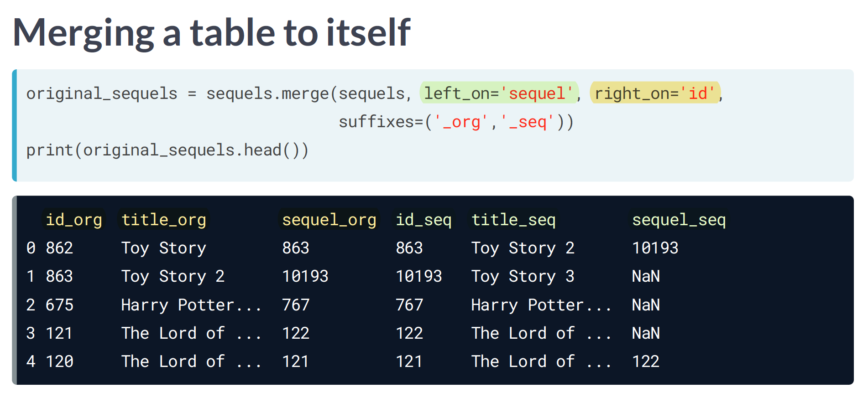This screenshot has height=403, width=868.
Task: Click row index 4 in output table
Action: 31,362
